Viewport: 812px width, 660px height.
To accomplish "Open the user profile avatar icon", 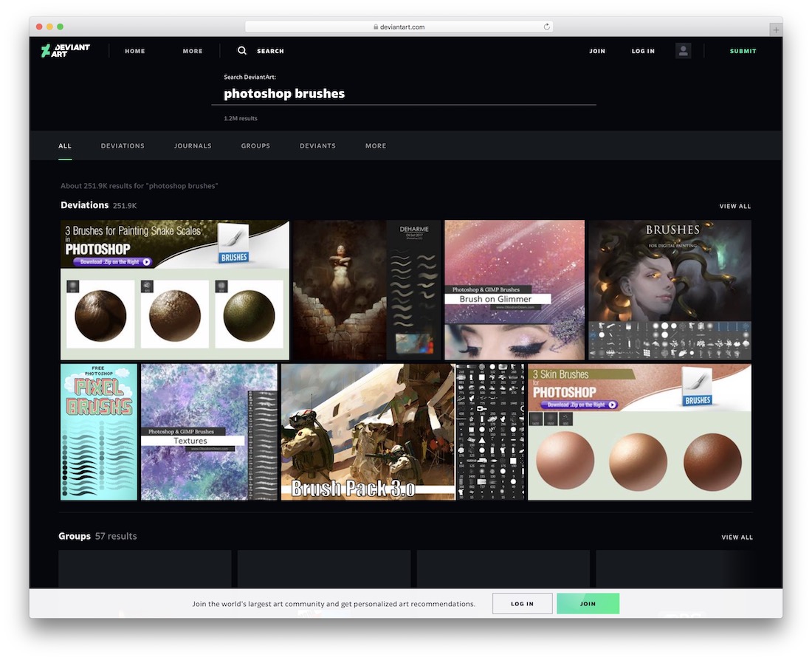I will pos(683,50).
